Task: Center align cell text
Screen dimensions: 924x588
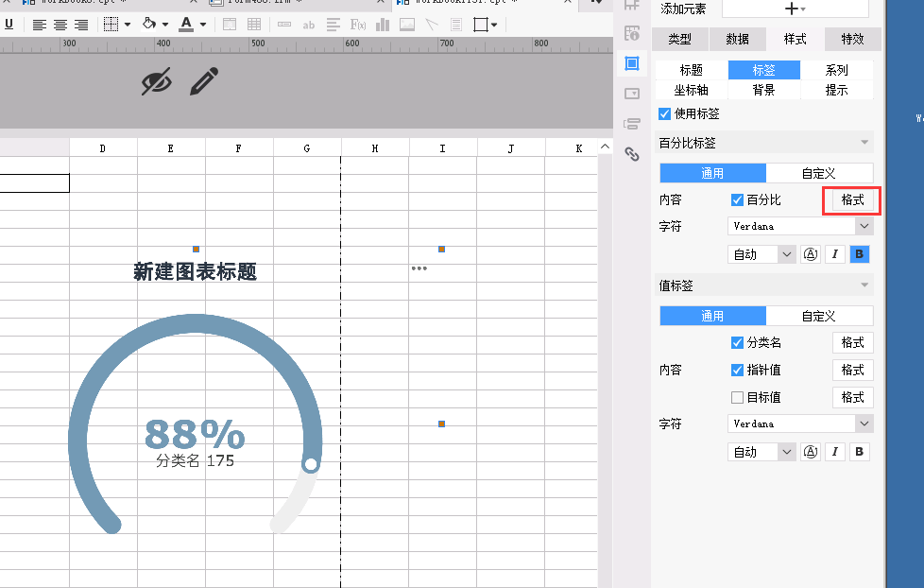Action: (60, 25)
